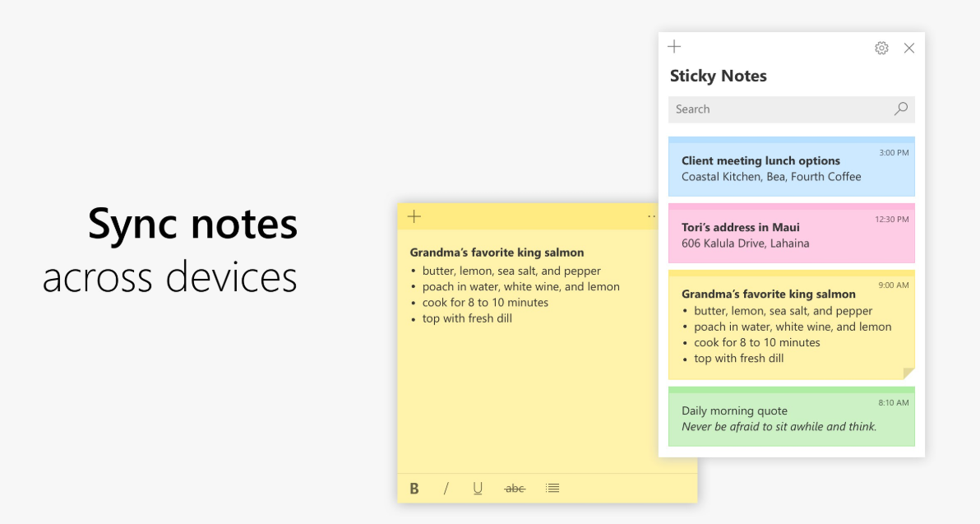Click 'cook for 8 to 10 minutes' in open note

[x=485, y=303]
